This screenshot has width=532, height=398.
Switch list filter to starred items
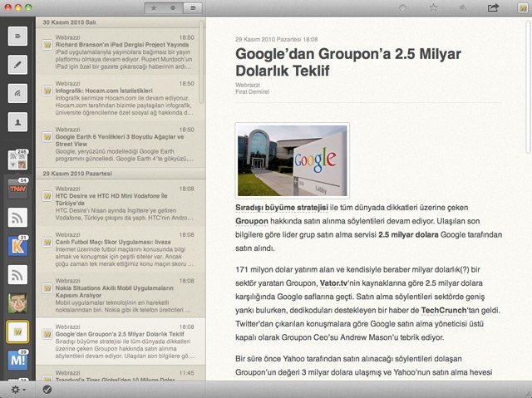tap(154, 7)
